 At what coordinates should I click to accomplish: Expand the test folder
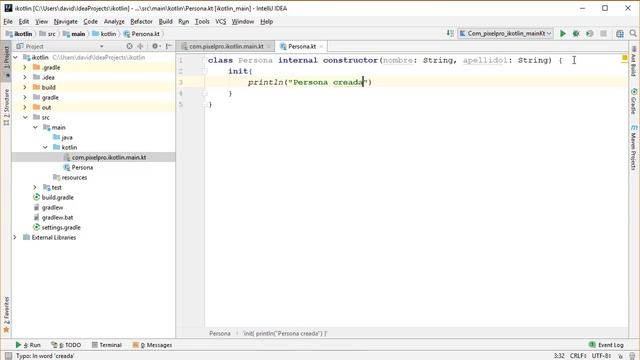[x=35, y=187]
